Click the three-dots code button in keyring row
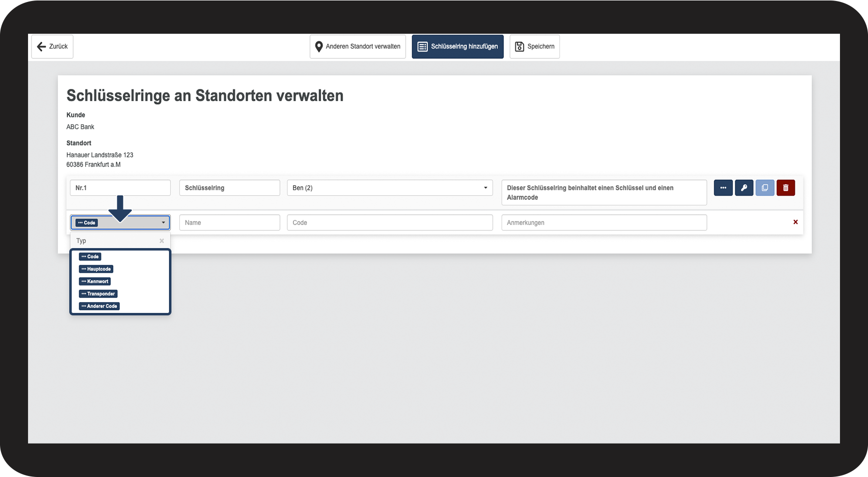Viewport: 868px width, 477px height. click(x=723, y=188)
